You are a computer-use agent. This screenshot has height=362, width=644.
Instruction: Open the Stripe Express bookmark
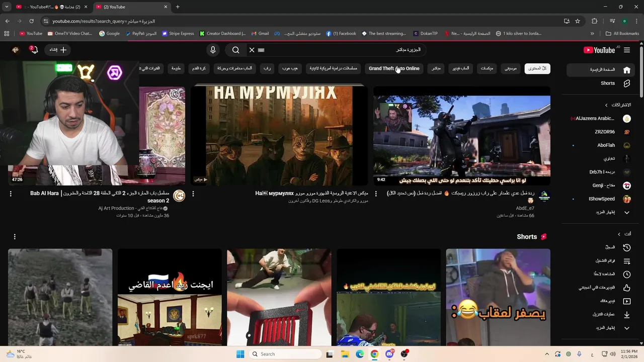178,34
